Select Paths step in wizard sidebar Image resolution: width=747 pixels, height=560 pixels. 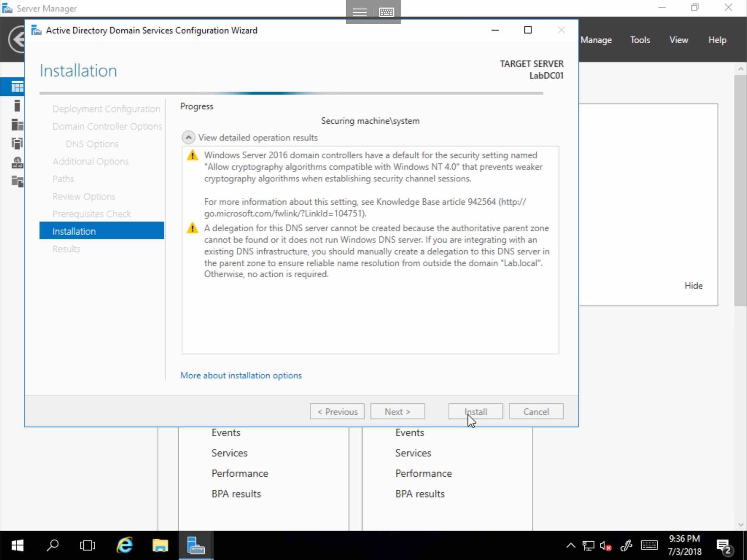tap(63, 179)
